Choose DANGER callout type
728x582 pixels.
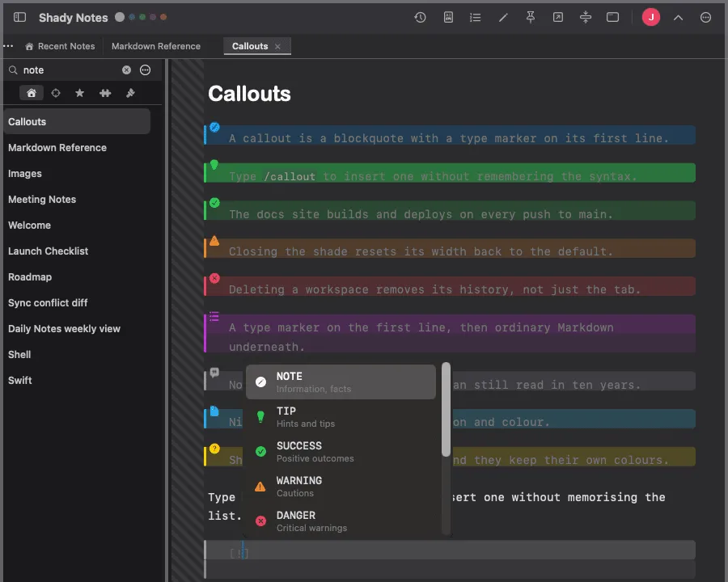pyautogui.click(x=341, y=521)
